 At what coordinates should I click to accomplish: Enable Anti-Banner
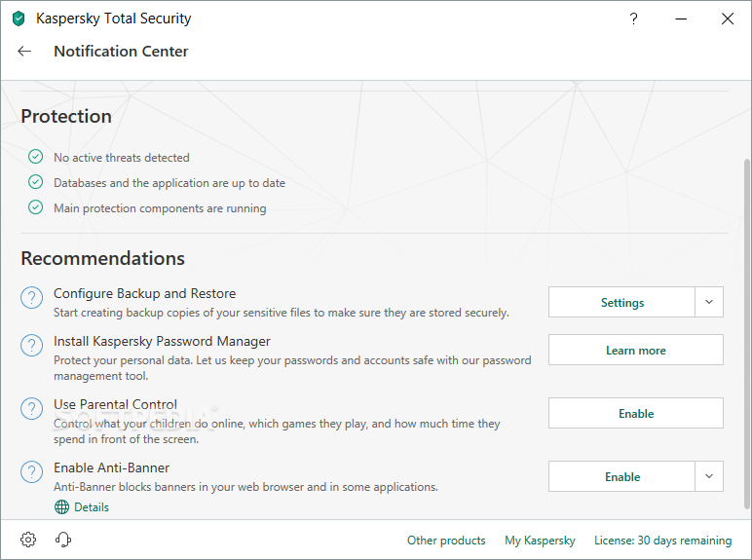coord(622,476)
